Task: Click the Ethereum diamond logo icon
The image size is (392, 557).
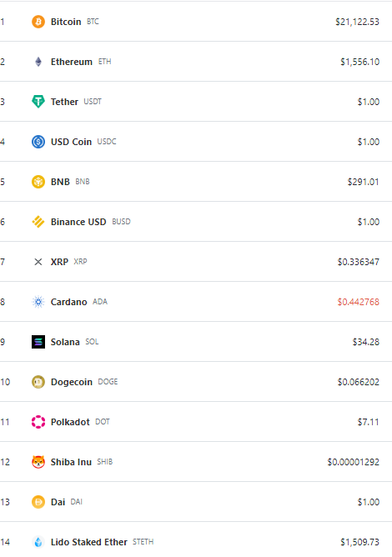Action: click(x=38, y=62)
